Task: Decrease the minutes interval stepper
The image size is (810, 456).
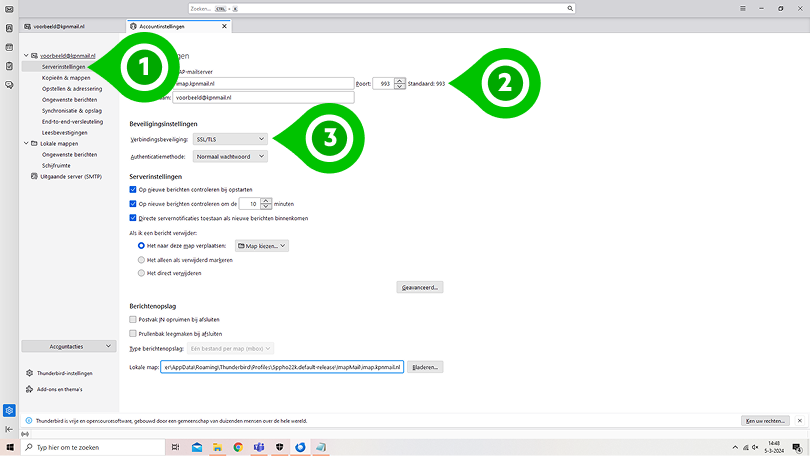Action: point(266,207)
